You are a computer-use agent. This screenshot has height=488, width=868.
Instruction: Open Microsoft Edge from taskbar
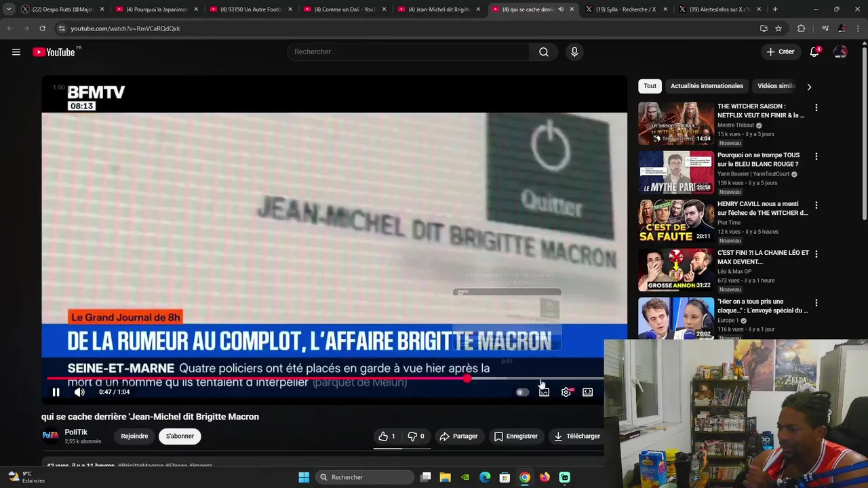[x=485, y=477]
